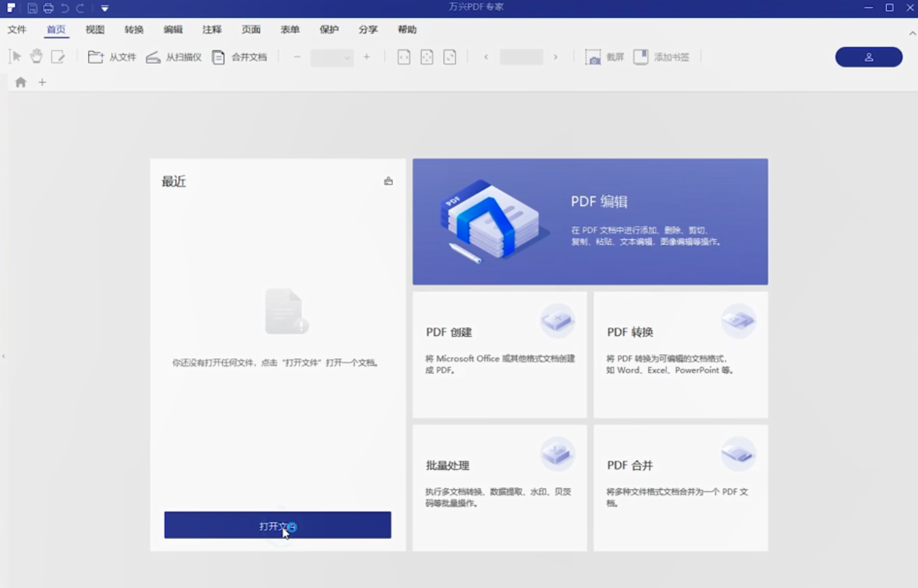
Task: Switch to the 编辑 tab
Action: click(x=173, y=30)
